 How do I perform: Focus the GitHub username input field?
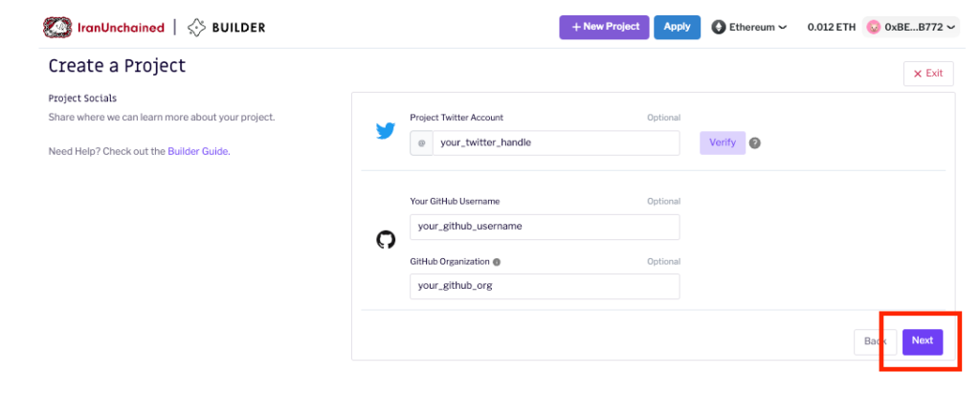[545, 227]
